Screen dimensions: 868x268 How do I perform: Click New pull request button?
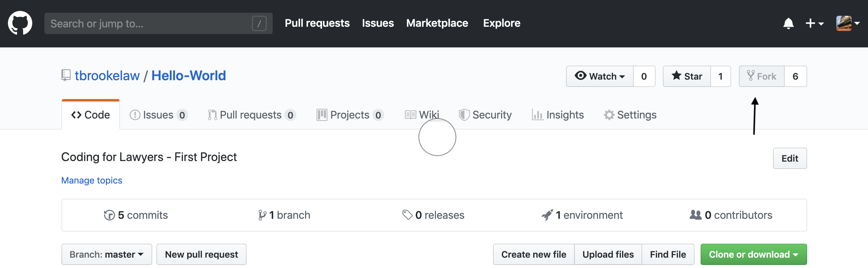[x=201, y=255]
